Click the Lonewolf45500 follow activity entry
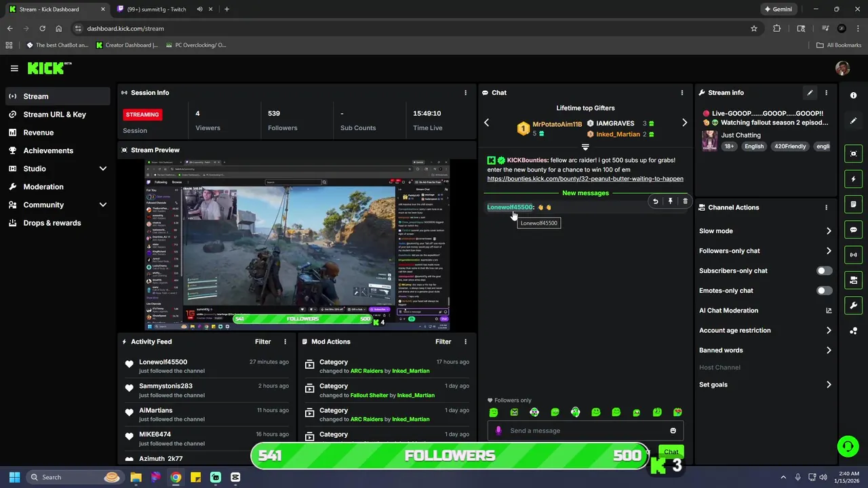The image size is (868, 488). (x=208, y=366)
